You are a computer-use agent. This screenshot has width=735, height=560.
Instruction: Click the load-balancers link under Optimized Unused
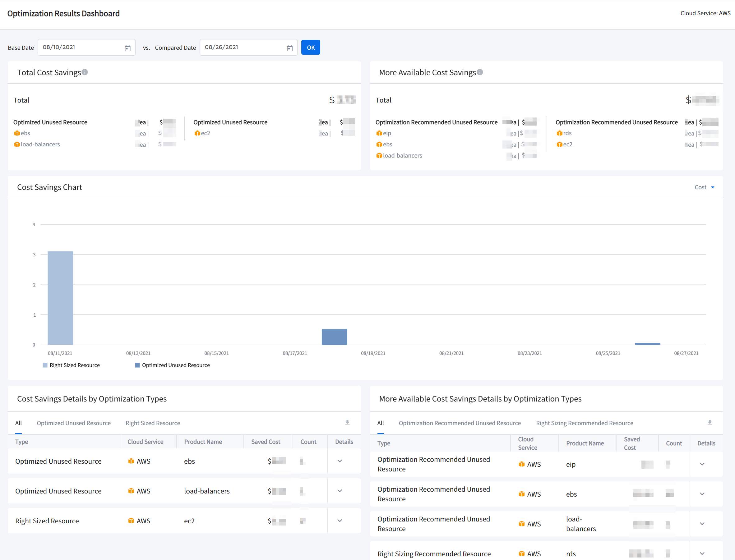click(40, 144)
